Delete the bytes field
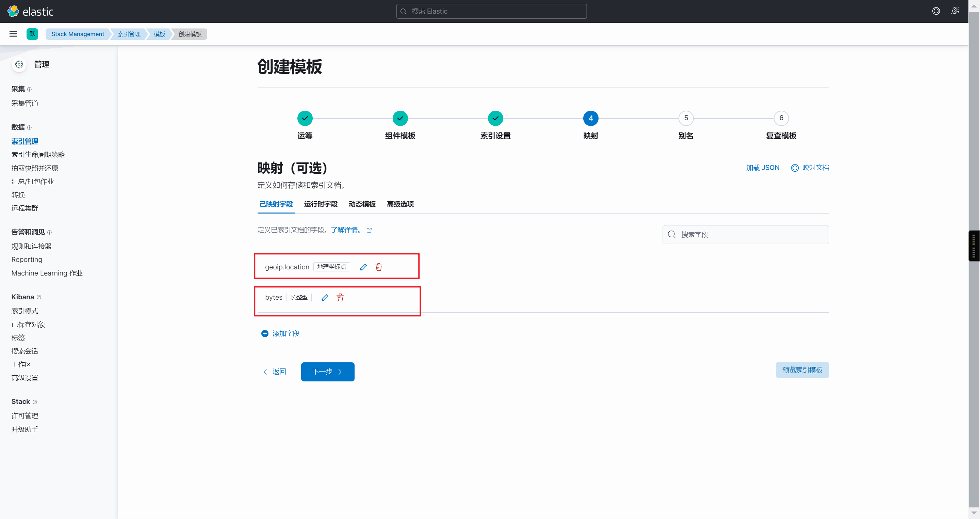This screenshot has width=980, height=519. 340,297
